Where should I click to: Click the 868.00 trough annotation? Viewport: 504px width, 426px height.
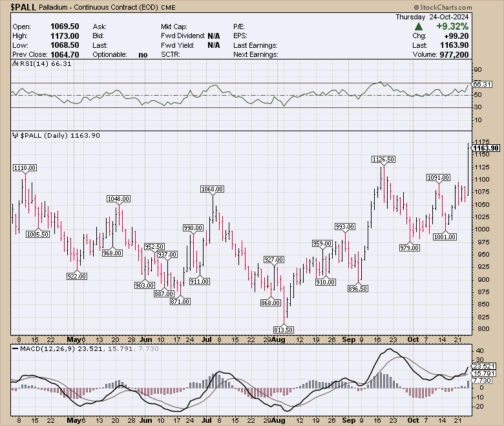271,303
